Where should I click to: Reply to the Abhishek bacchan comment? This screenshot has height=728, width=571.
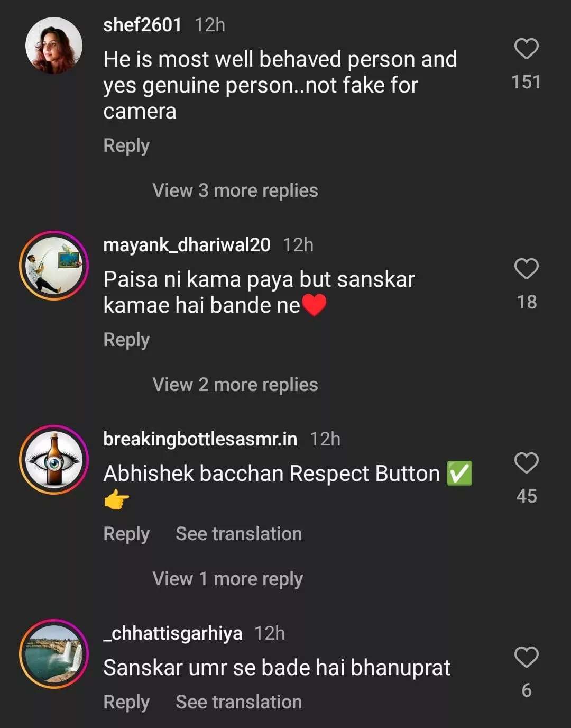tap(126, 534)
